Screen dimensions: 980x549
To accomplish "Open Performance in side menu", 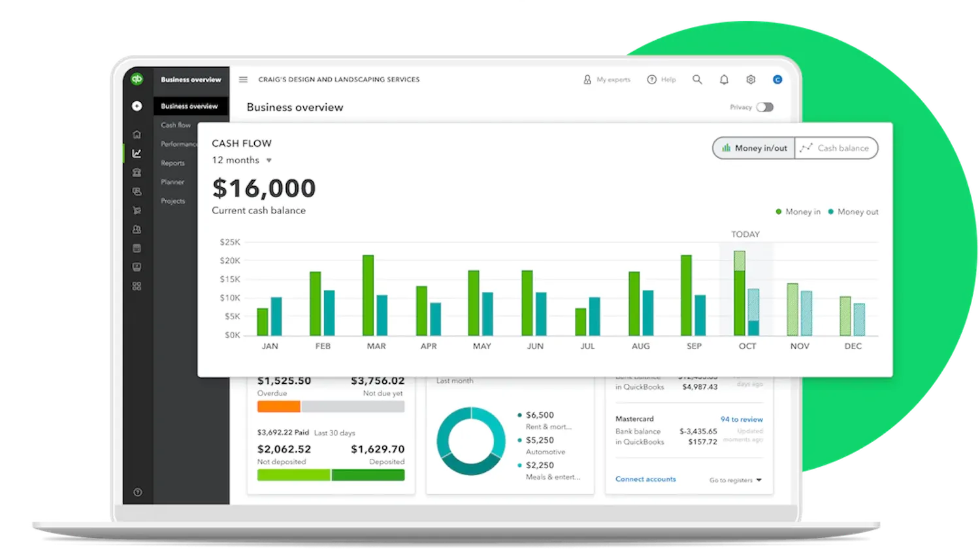I will tap(179, 144).
